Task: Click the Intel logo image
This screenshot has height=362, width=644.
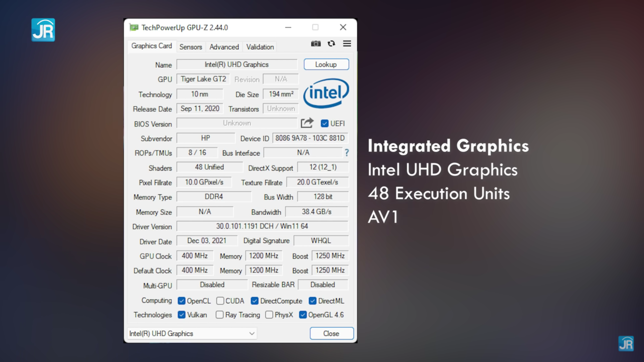Action: (x=326, y=93)
